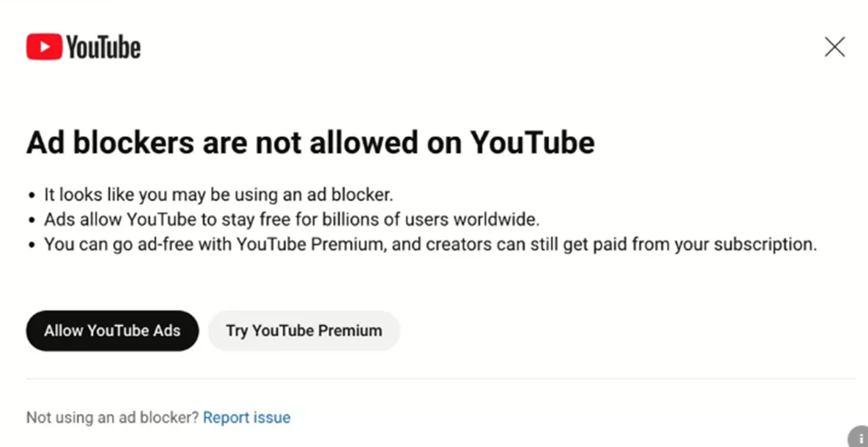The image size is (868, 447).
Task: Open the Report issue link
Action: coord(247,417)
